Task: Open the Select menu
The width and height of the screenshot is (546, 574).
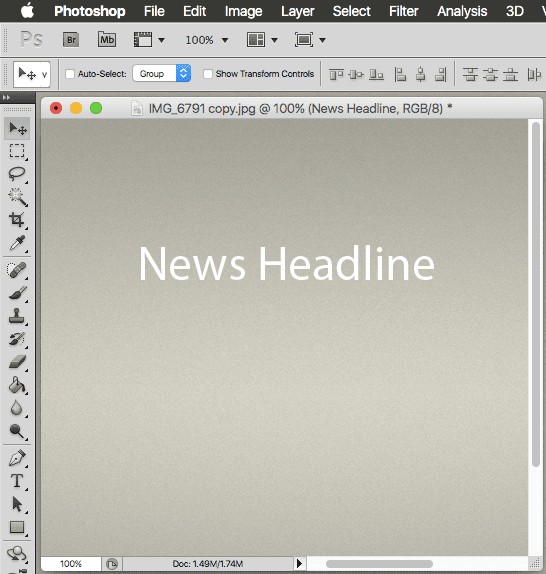Action: coord(352,11)
